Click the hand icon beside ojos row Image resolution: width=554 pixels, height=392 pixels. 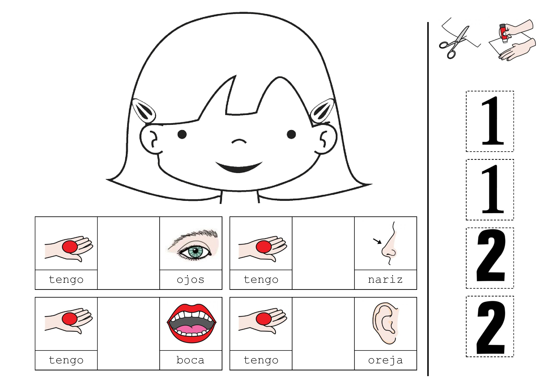[x=69, y=249]
